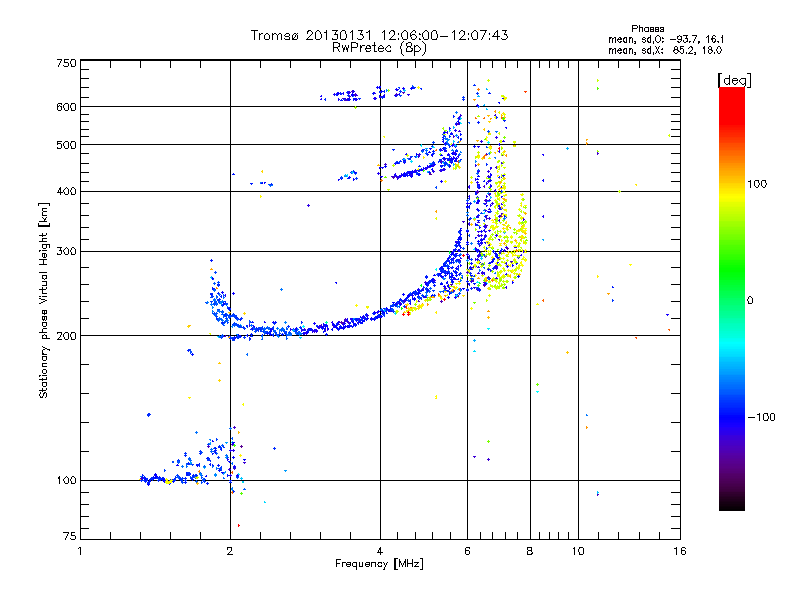Screen dimensions: 800x600
Task: Click the 'Frequency [MHz]' x-axis label
Action: click(x=379, y=564)
